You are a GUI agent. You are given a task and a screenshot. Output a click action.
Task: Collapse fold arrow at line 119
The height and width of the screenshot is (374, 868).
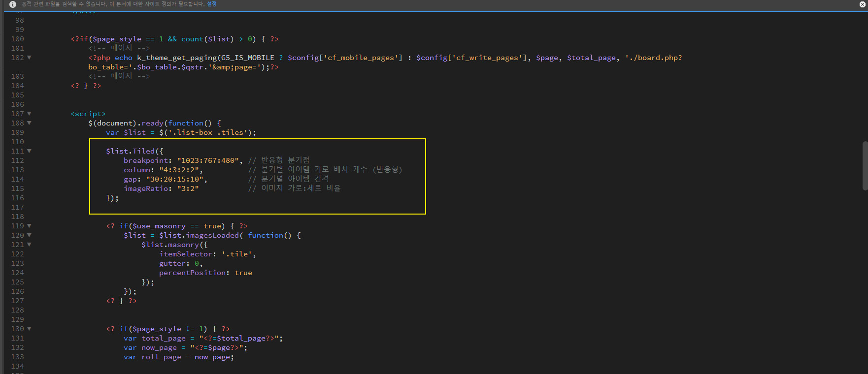point(29,226)
